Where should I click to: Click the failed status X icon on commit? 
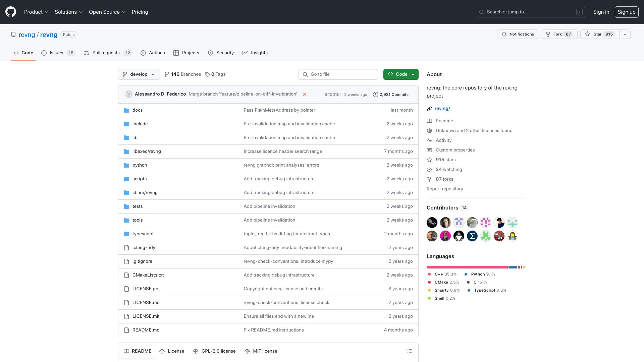coord(305,94)
